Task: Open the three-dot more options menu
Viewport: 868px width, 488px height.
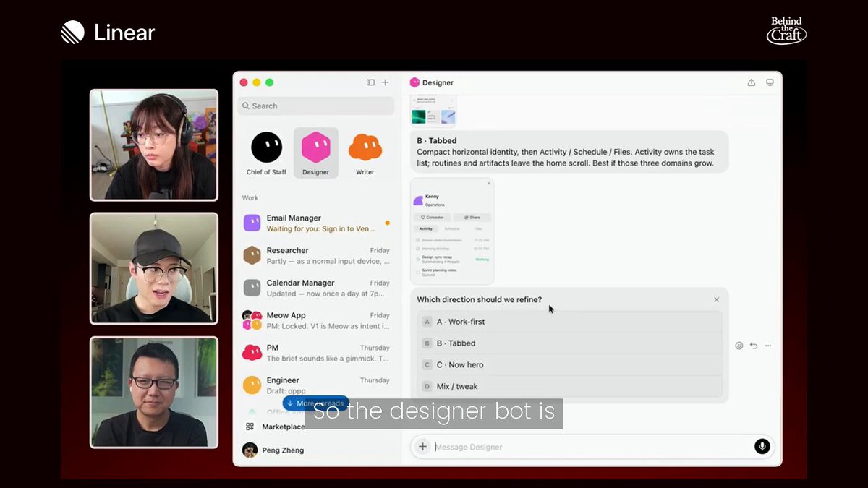Action: [768, 346]
